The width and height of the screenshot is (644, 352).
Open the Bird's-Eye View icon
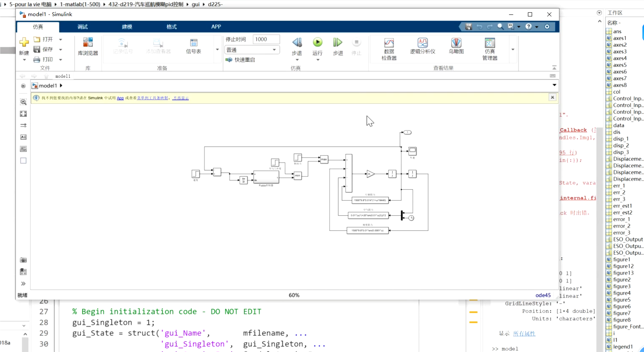[456, 43]
